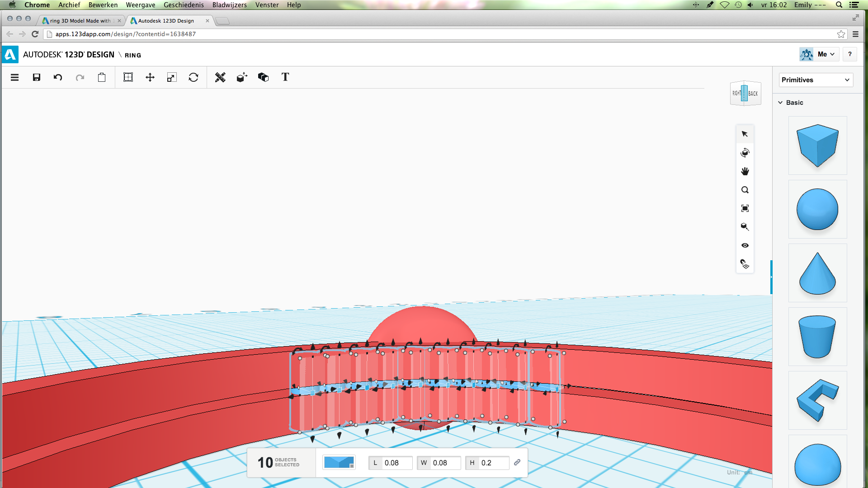This screenshot has height=488, width=868.
Task: Click the RIGHT/BACK view cube
Action: (x=745, y=93)
